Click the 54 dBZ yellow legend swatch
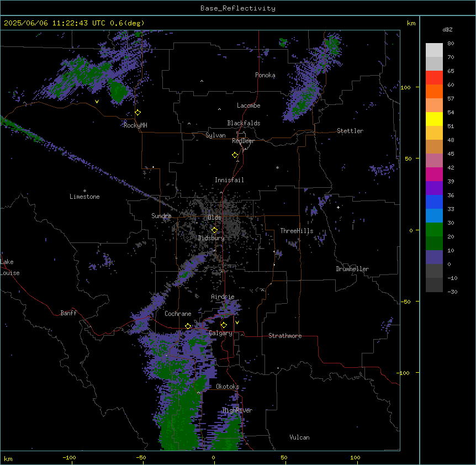The image size is (476, 465). pos(434,119)
